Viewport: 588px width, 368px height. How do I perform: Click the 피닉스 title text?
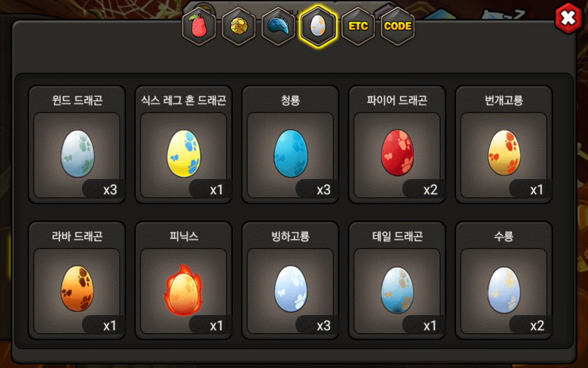pos(184,236)
